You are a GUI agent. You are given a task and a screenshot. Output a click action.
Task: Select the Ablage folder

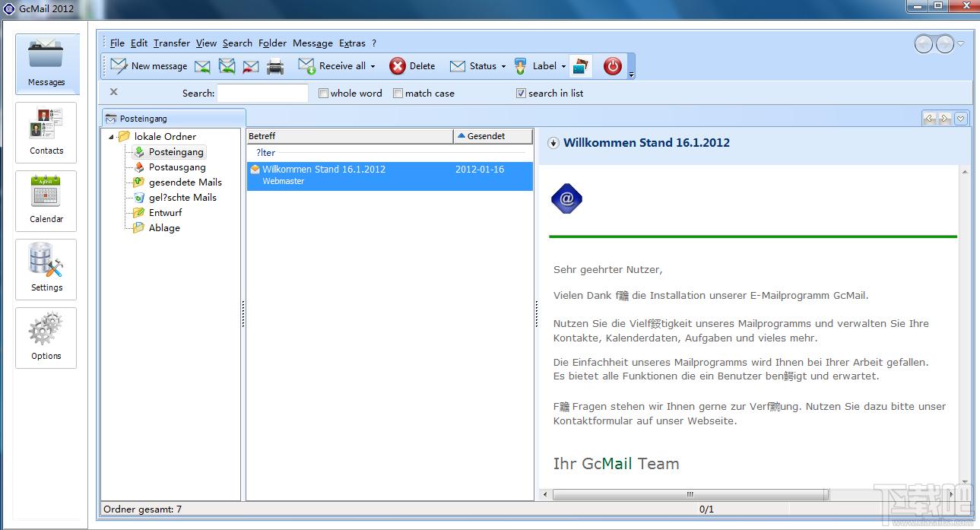pyautogui.click(x=164, y=228)
